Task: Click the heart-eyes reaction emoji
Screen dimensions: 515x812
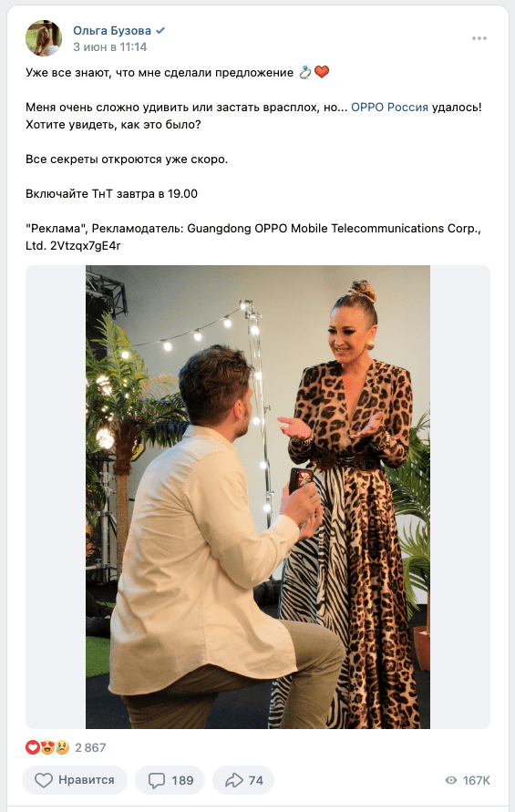Action: pyautogui.click(x=47, y=747)
